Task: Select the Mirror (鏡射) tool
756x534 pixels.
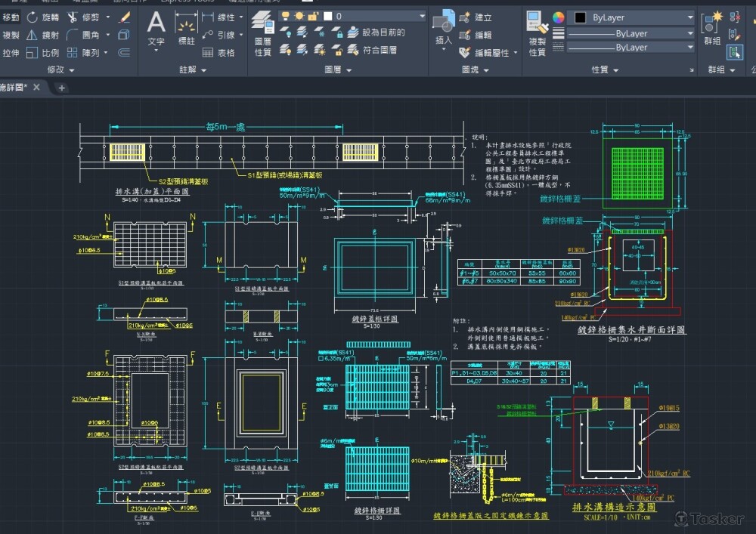Action: [42, 35]
